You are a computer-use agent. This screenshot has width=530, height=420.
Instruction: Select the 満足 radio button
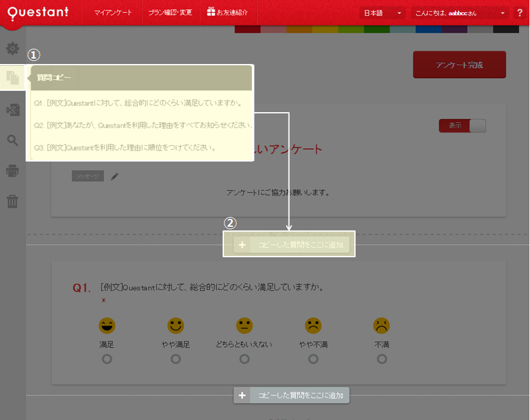[x=107, y=359]
